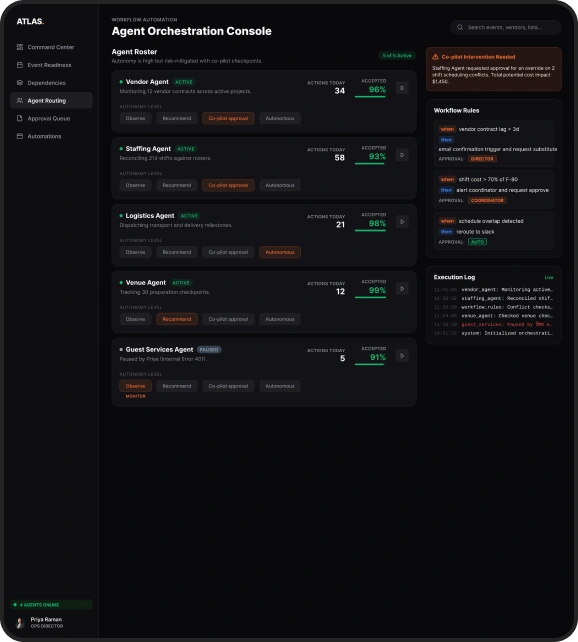Select Recommend level for Venue Agent

click(x=177, y=319)
